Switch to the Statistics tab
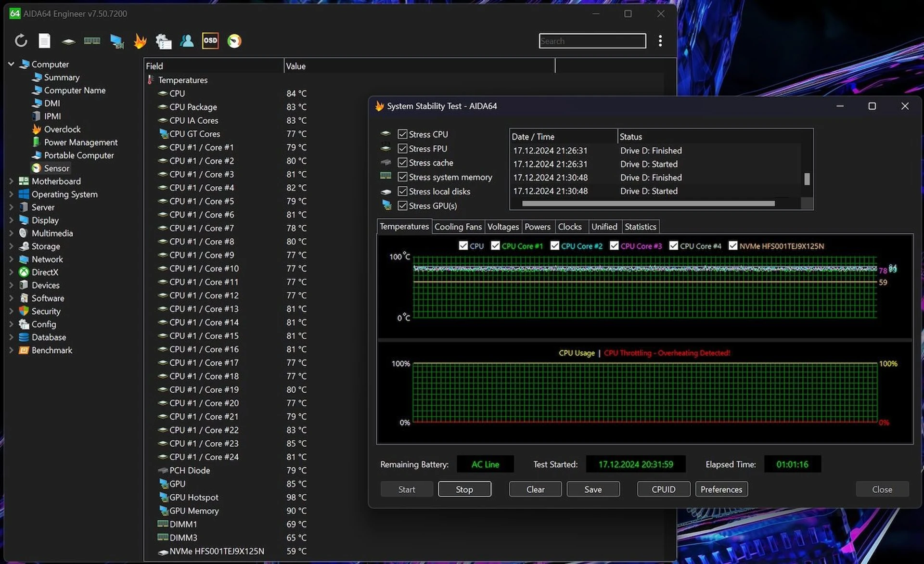 [x=640, y=227]
